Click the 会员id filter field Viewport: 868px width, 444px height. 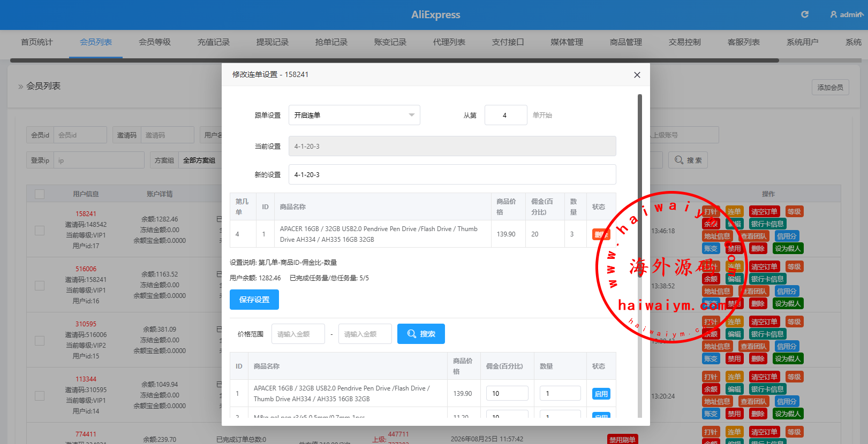click(x=80, y=135)
